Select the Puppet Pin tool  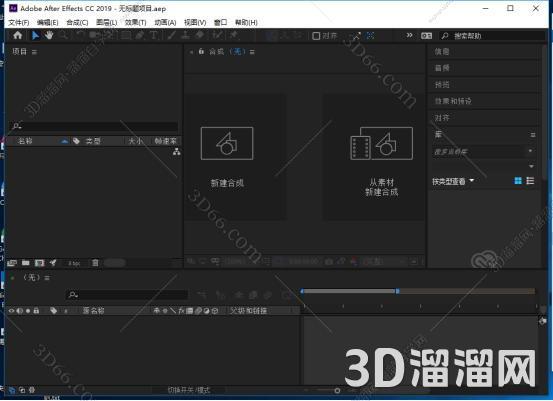pyautogui.click(x=233, y=35)
